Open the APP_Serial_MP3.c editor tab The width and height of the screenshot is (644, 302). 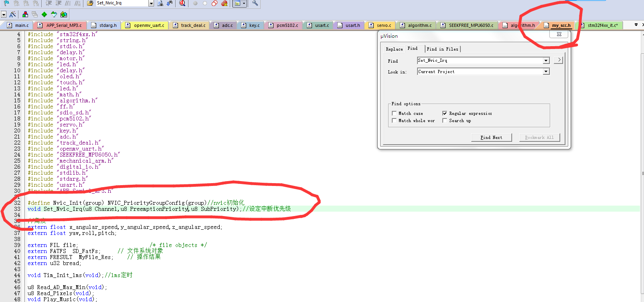click(60, 25)
